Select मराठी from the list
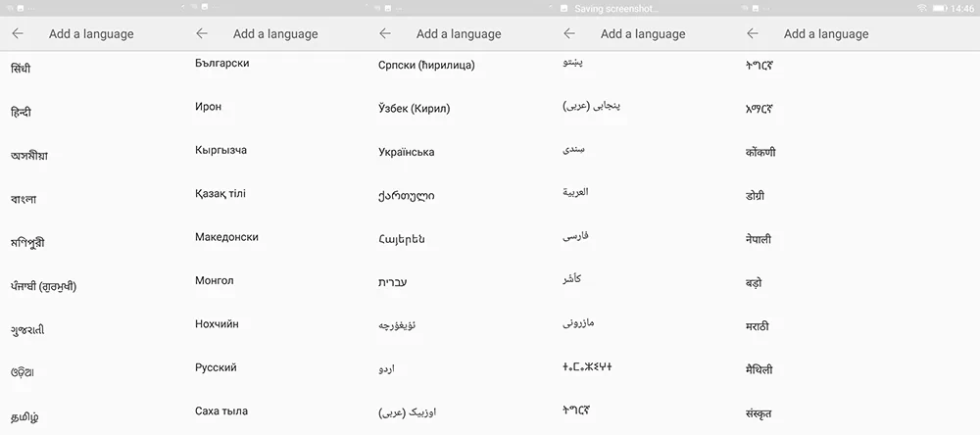Image resolution: width=980 pixels, height=435 pixels. pyautogui.click(x=759, y=326)
